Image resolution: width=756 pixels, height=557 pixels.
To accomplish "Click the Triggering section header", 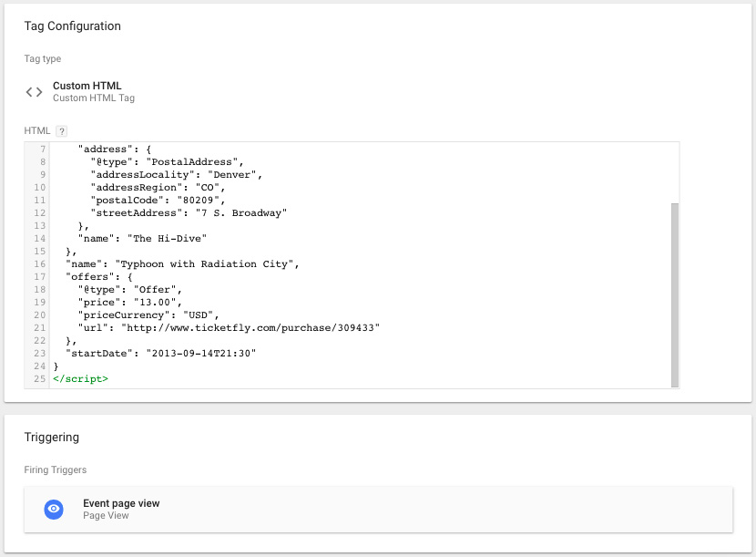I will (52, 437).
